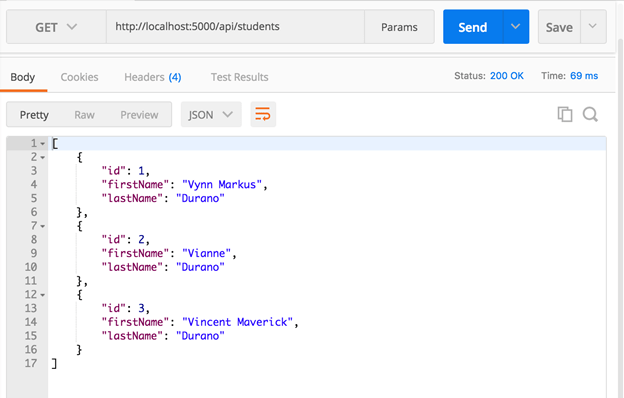The width and height of the screenshot is (624, 398).
Task: Click the "Vincent Maverick" value
Action: [237, 322]
